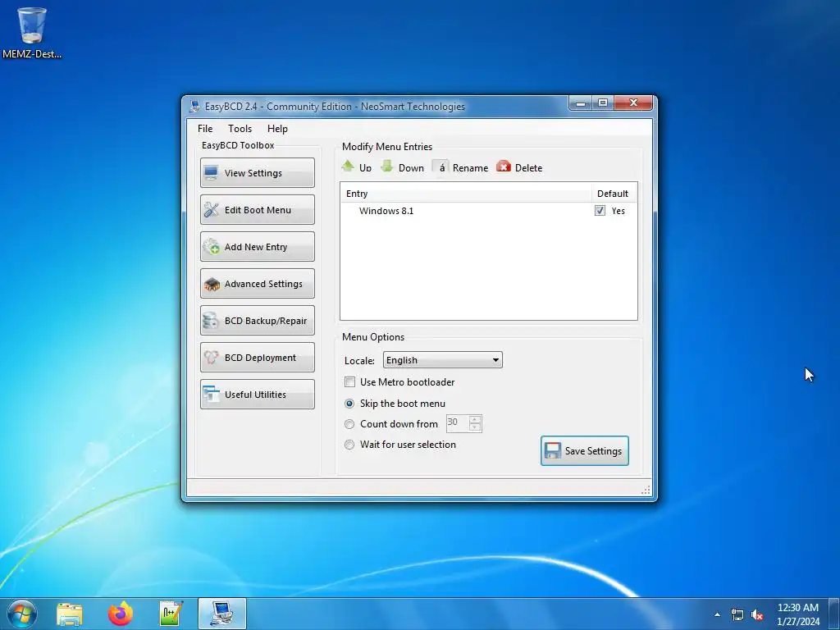Show hidden system tray icons

pos(717,614)
